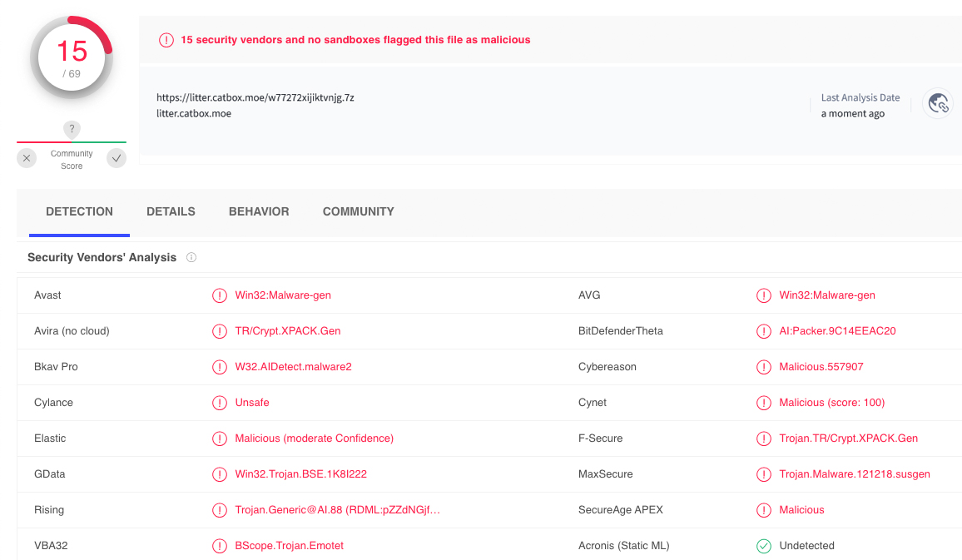Click the alert icon in the malicious banner

(x=166, y=40)
